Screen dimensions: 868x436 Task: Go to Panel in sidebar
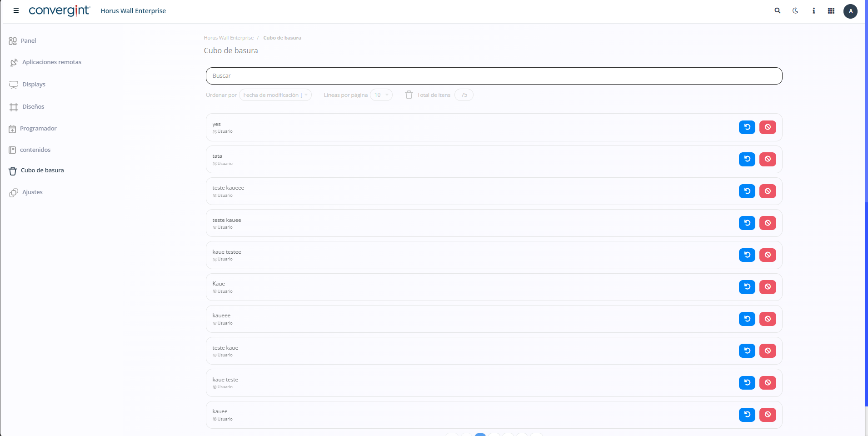click(28, 41)
